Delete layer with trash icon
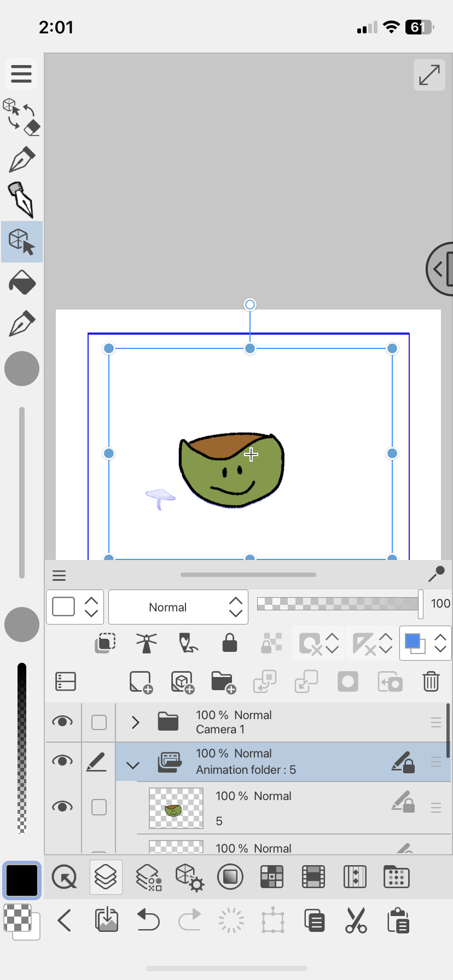This screenshot has width=453, height=980. (431, 681)
